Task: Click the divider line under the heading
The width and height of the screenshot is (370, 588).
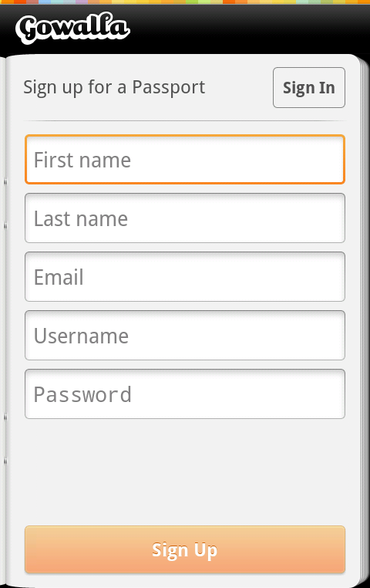Action: (185, 120)
